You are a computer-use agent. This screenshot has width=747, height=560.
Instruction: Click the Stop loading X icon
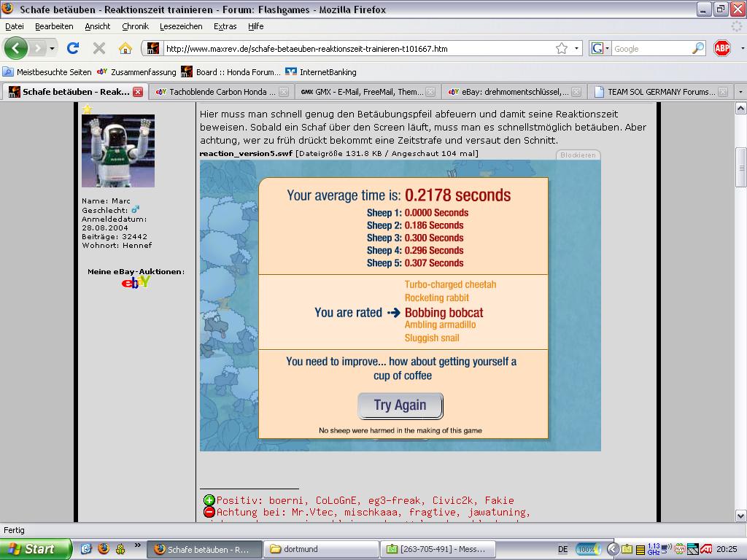click(x=99, y=48)
